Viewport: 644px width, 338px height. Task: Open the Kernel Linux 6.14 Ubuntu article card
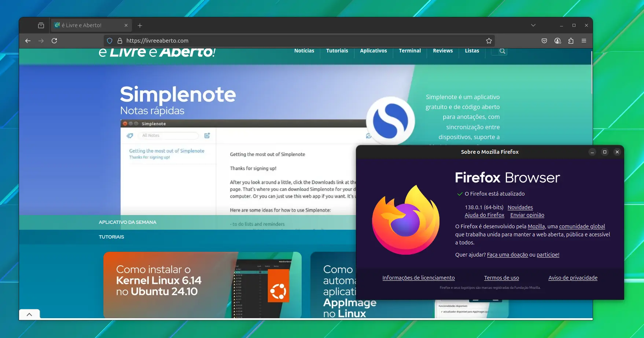(202, 285)
